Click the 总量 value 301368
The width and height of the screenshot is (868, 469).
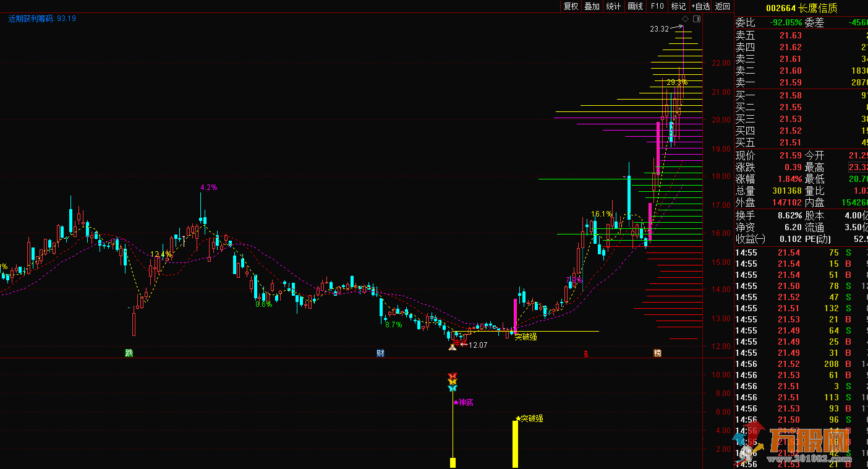pyautogui.click(x=787, y=191)
